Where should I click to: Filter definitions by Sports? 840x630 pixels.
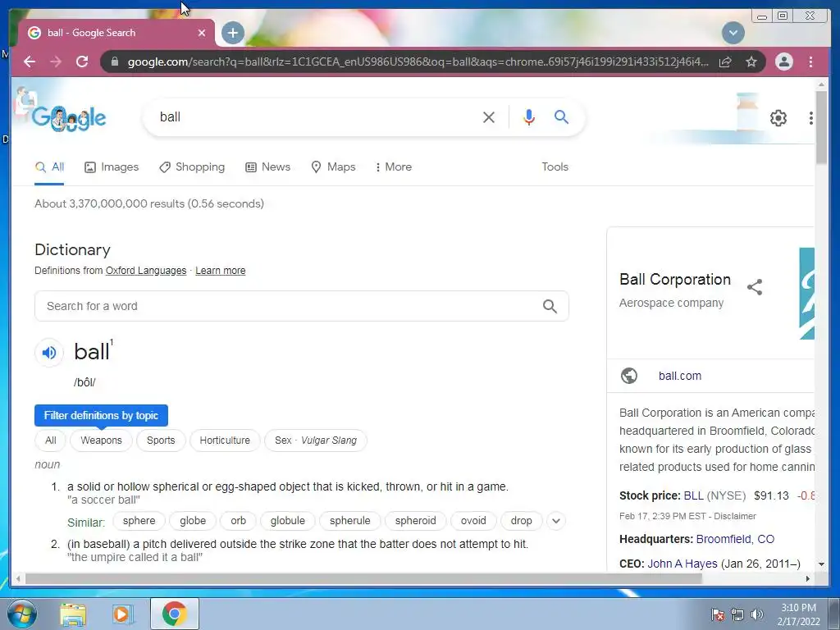click(161, 441)
